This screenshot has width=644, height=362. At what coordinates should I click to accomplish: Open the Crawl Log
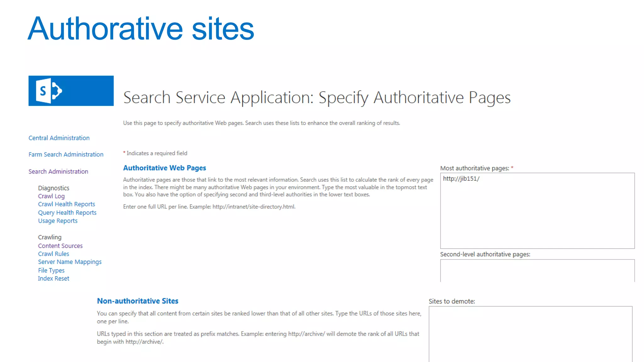point(51,196)
